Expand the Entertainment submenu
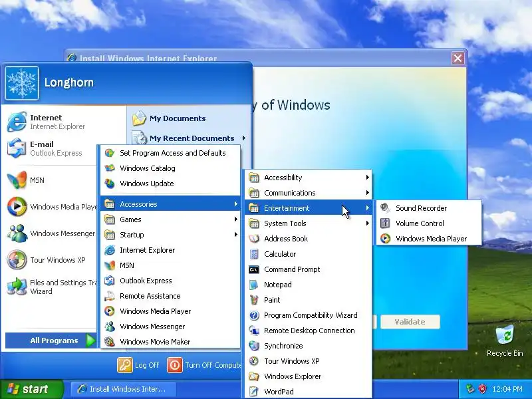This screenshot has height=399, width=532. coord(309,208)
